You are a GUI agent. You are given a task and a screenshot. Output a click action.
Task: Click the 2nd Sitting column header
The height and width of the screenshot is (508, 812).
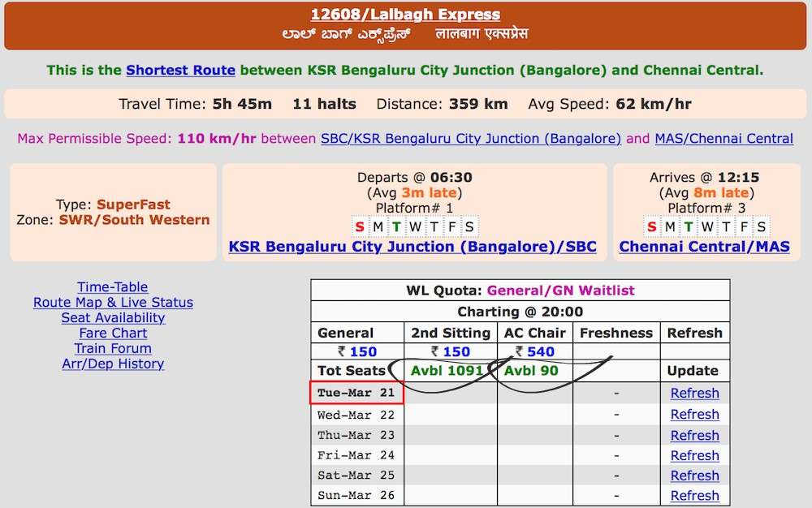click(451, 334)
